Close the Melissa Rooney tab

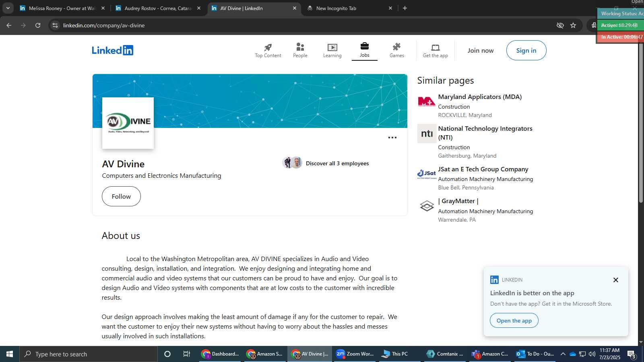(103, 8)
